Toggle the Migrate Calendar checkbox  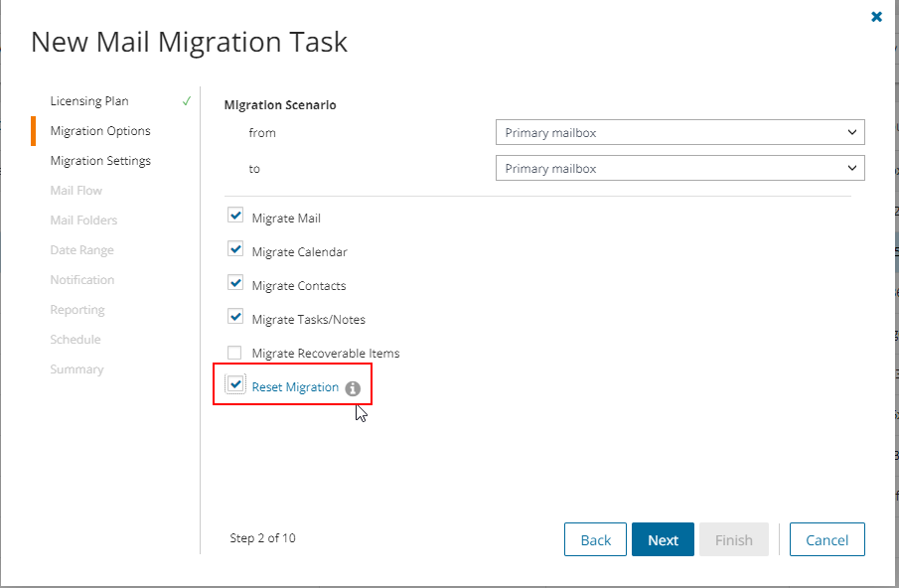coord(235,249)
